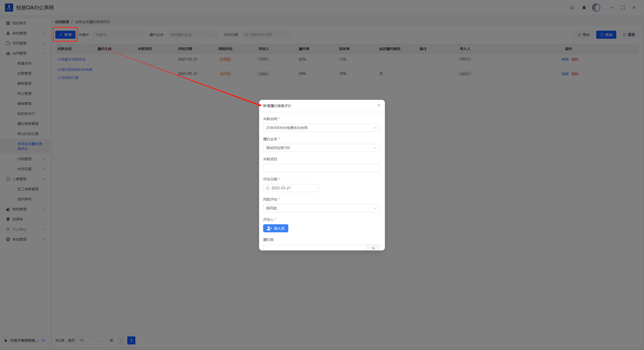Click the blue 查询 button
The width and height of the screenshot is (644, 350).
606,35
